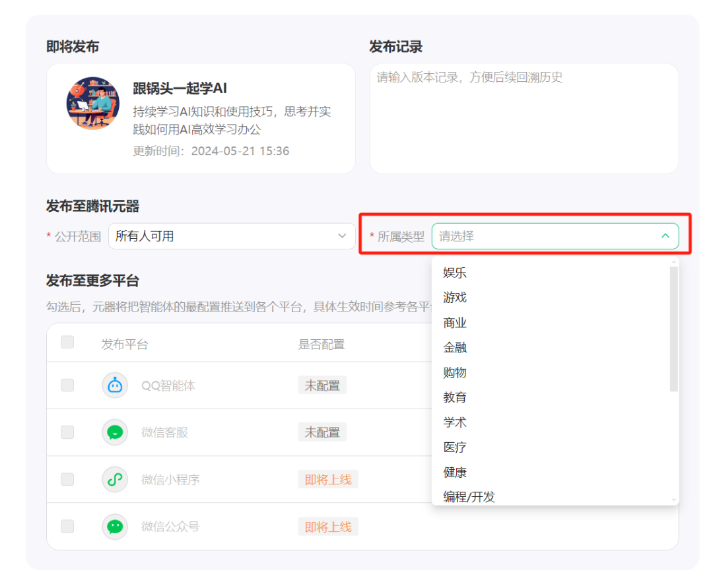713x588 pixels.
Task: Check the QQ智能体 row checkbox
Action: coord(67,385)
